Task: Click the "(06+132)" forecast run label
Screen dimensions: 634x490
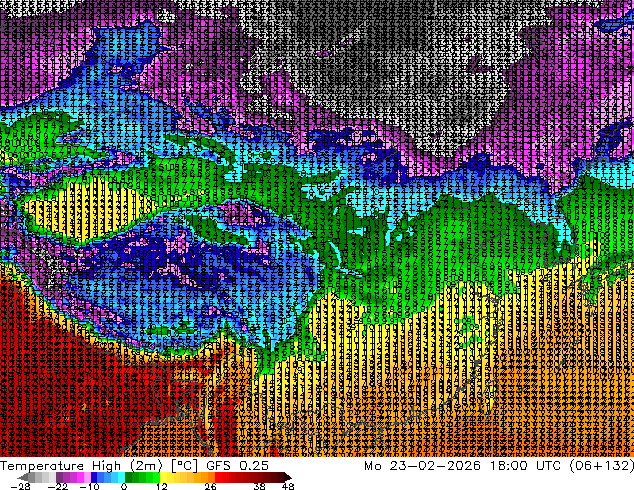Action: [602, 466]
